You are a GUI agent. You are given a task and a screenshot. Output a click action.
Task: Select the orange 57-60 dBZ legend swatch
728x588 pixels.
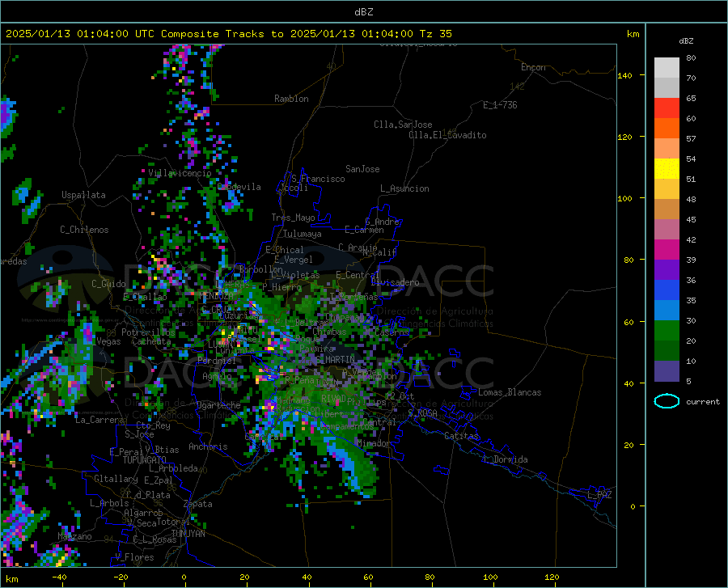tap(667, 129)
